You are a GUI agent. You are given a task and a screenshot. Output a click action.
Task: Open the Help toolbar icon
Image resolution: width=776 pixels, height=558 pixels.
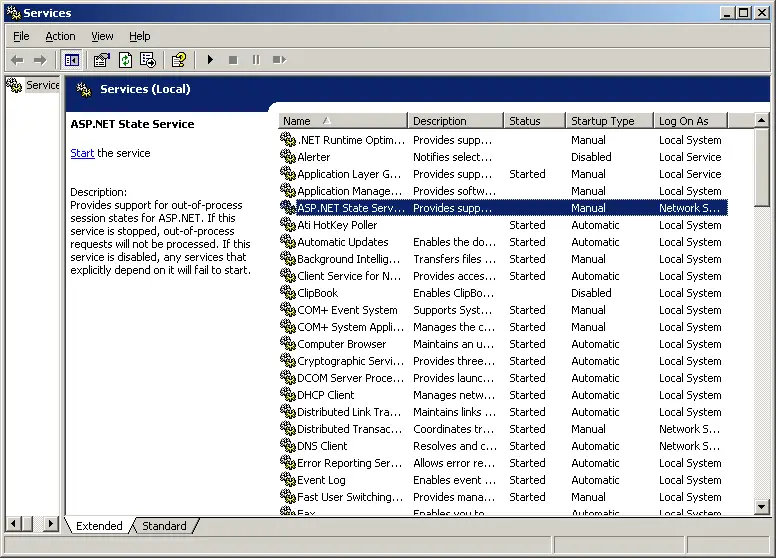click(179, 60)
